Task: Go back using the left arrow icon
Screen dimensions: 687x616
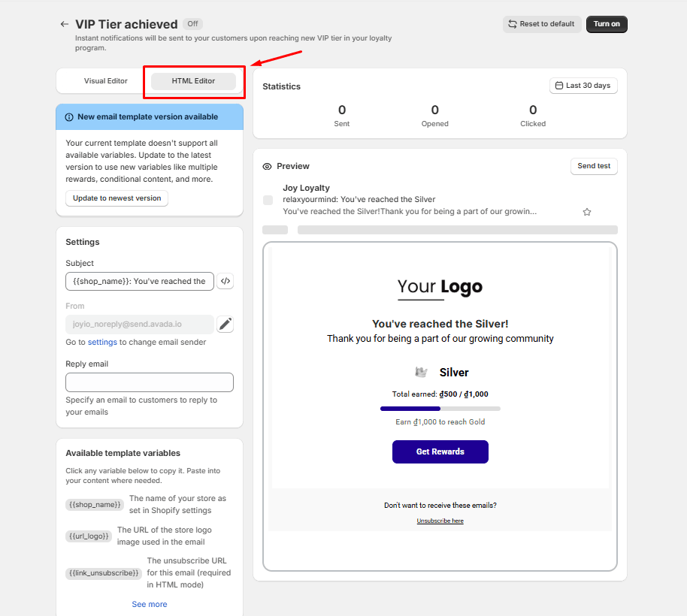Action: coord(65,24)
